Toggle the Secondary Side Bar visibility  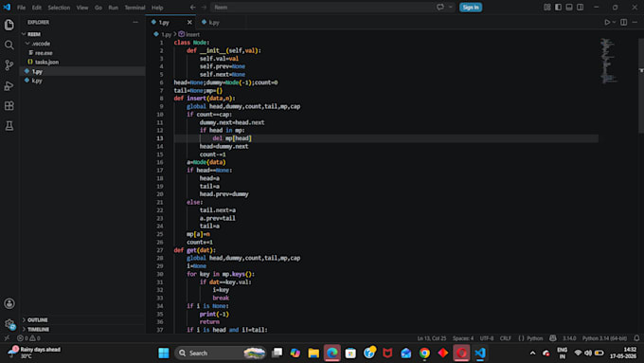point(580,7)
